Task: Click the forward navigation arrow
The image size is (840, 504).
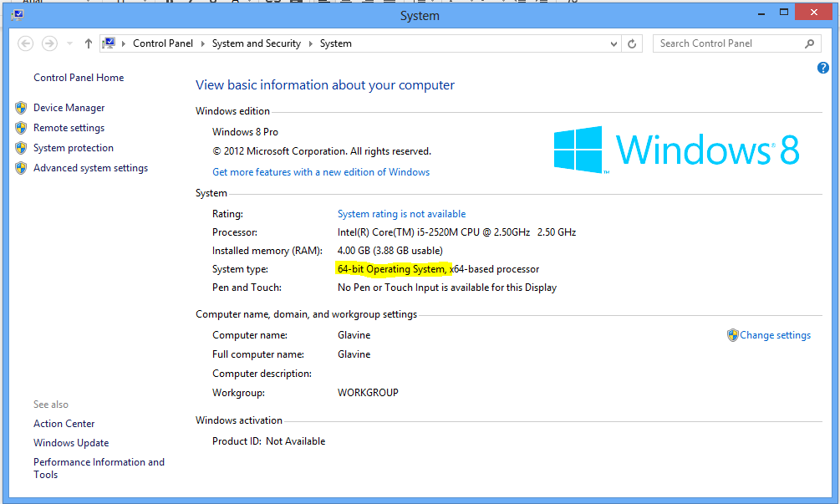Action: point(49,43)
